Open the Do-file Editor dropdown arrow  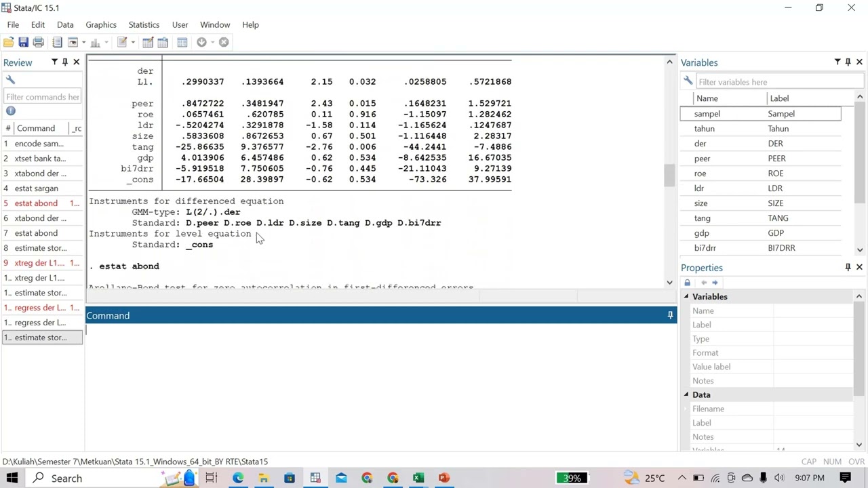[x=133, y=43]
